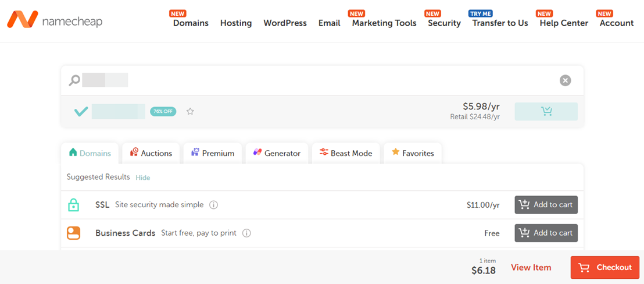Click the 76% OFF badge
The height and width of the screenshot is (284, 644).
(163, 111)
